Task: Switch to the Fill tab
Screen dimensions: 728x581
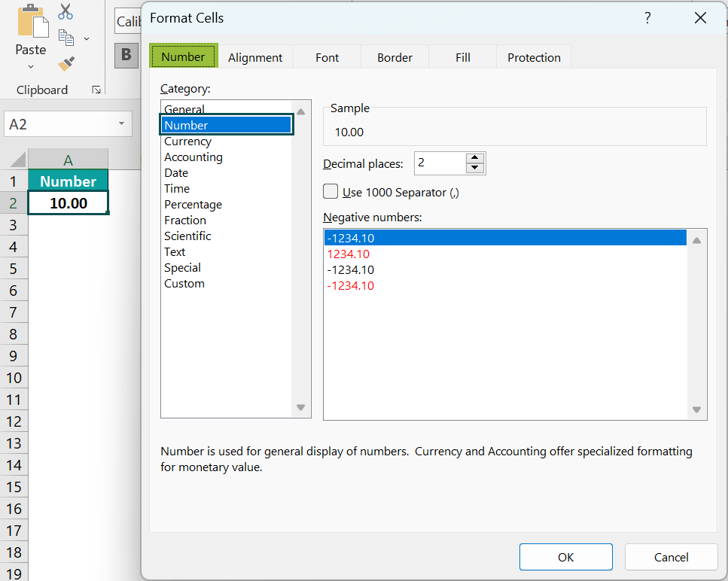Action: pyautogui.click(x=462, y=57)
